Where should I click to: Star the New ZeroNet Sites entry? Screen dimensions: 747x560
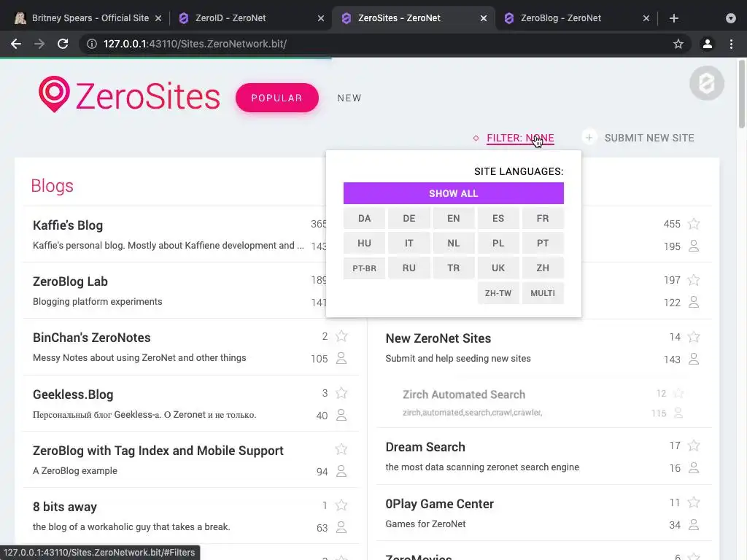[694, 337]
